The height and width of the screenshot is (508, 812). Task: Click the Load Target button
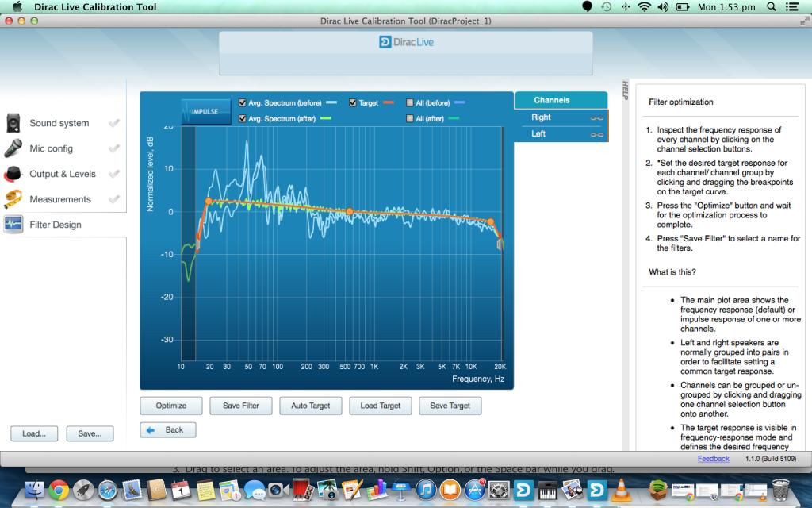click(381, 406)
